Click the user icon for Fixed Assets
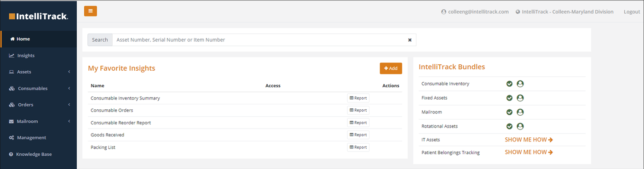Viewport: 644px width, 169px height. (x=520, y=98)
